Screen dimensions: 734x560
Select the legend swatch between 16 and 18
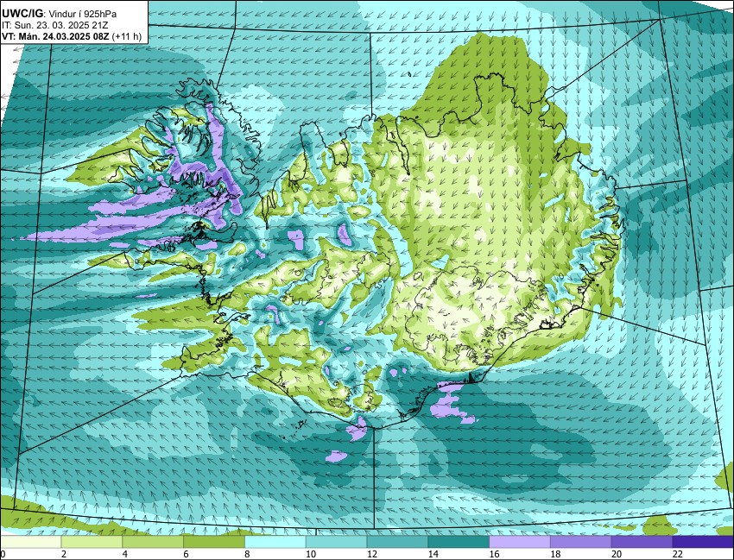click(x=520, y=542)
